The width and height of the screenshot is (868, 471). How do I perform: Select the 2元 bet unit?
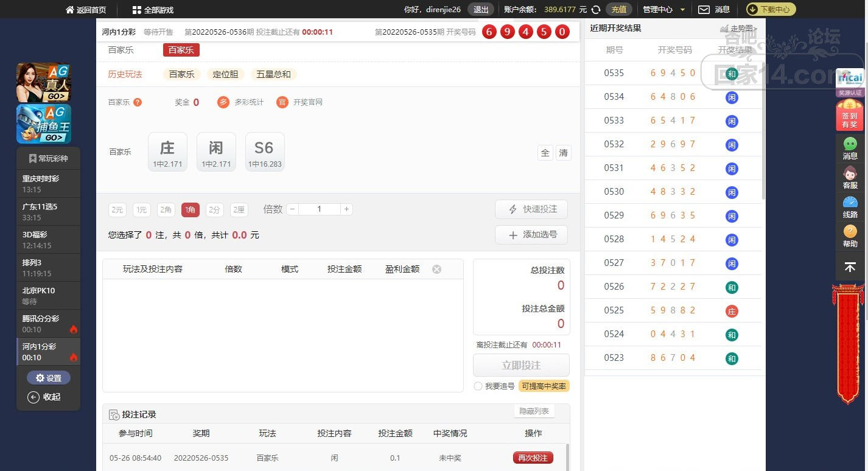coord(117,210)
